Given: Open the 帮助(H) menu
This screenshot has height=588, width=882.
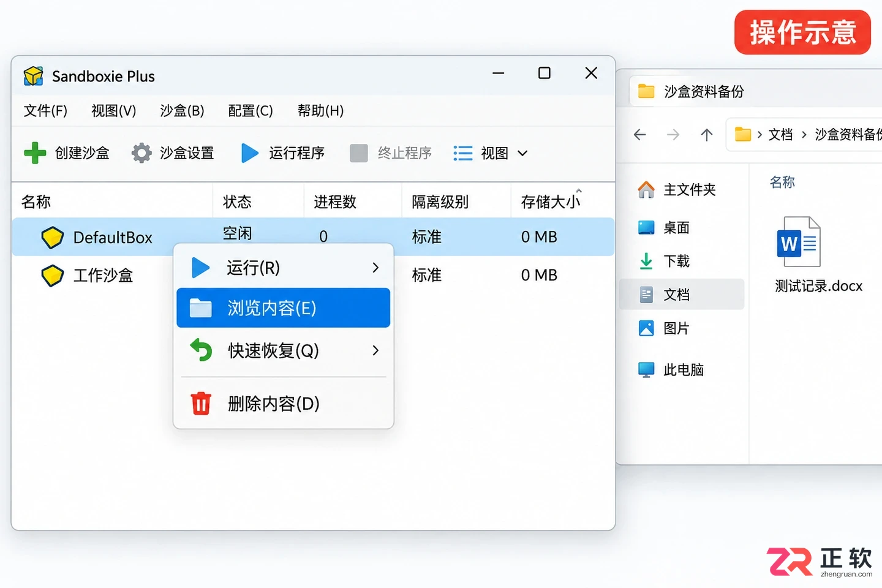Looking at the screenshot, I should click(x=320, y=111).
